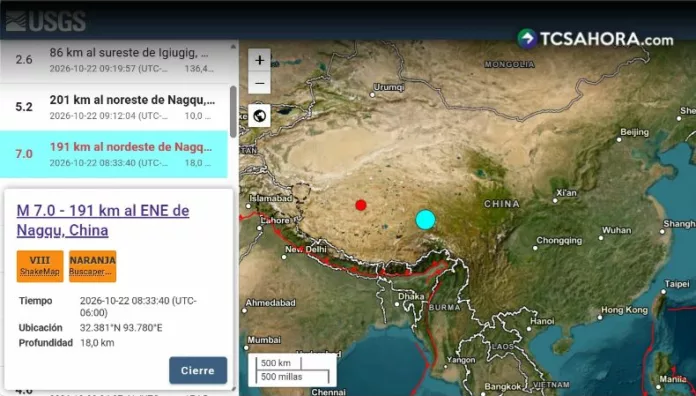Click the BURMA country label

click(x=444, y=307)
